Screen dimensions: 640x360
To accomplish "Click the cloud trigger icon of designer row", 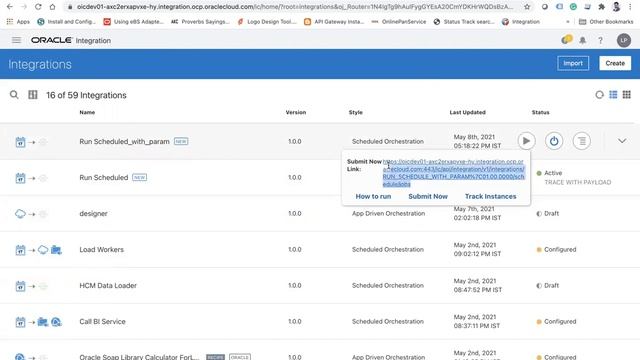I will pyautogui.click(x=20, y=213).
